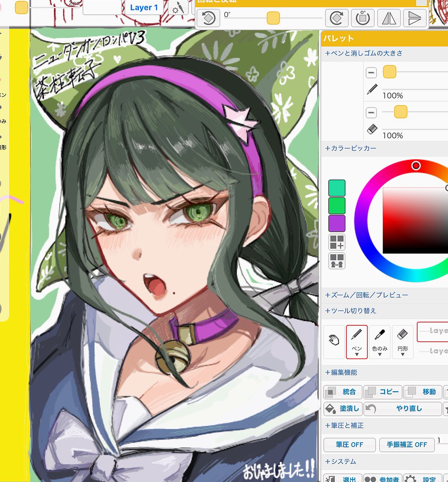Pick the green color swatch

point(337,205)
